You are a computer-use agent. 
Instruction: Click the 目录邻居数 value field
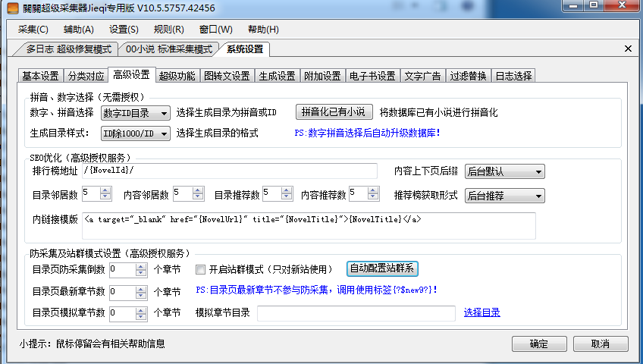[91, 193]
